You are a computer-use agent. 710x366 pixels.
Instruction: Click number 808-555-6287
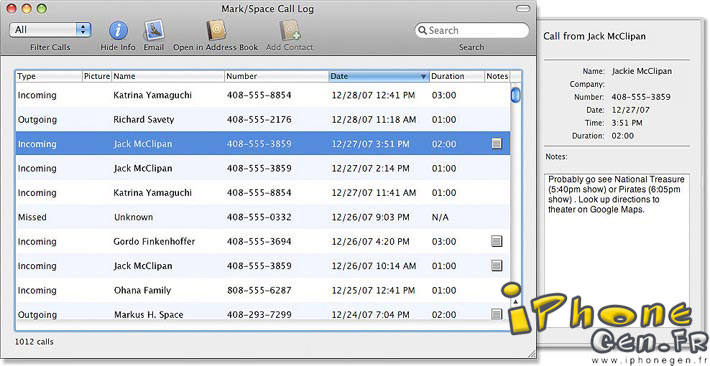259,290
